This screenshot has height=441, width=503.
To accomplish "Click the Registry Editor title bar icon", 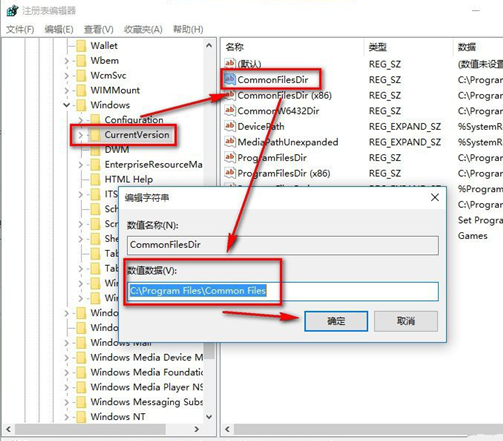I will [x=13, y=11].
